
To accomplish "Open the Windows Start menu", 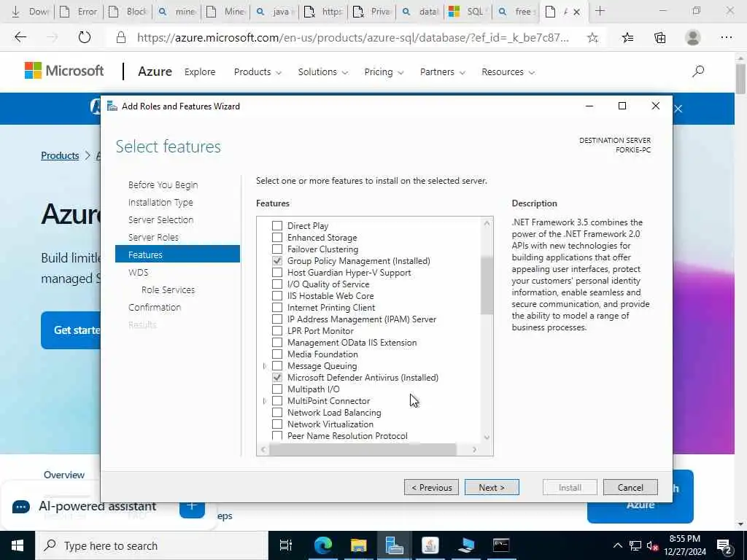I will point(18,545).
